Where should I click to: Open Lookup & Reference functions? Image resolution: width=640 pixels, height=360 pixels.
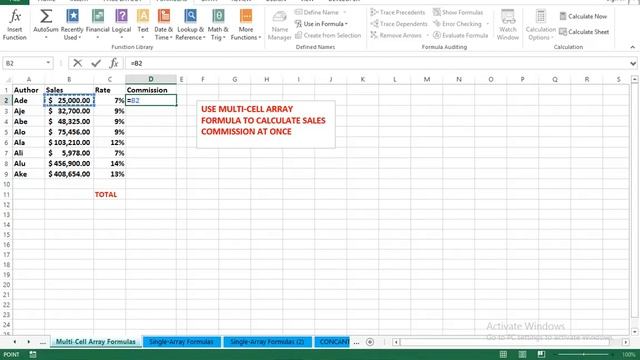point(190,25)
